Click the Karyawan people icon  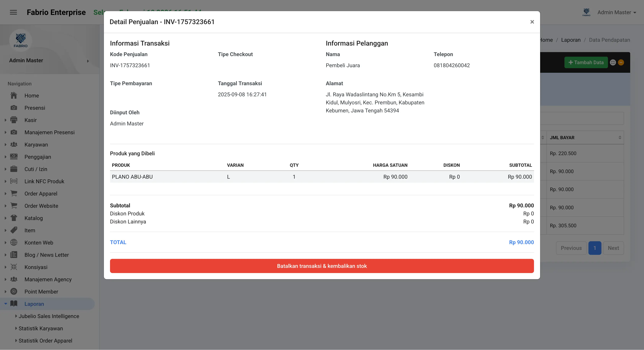[14, 144]
